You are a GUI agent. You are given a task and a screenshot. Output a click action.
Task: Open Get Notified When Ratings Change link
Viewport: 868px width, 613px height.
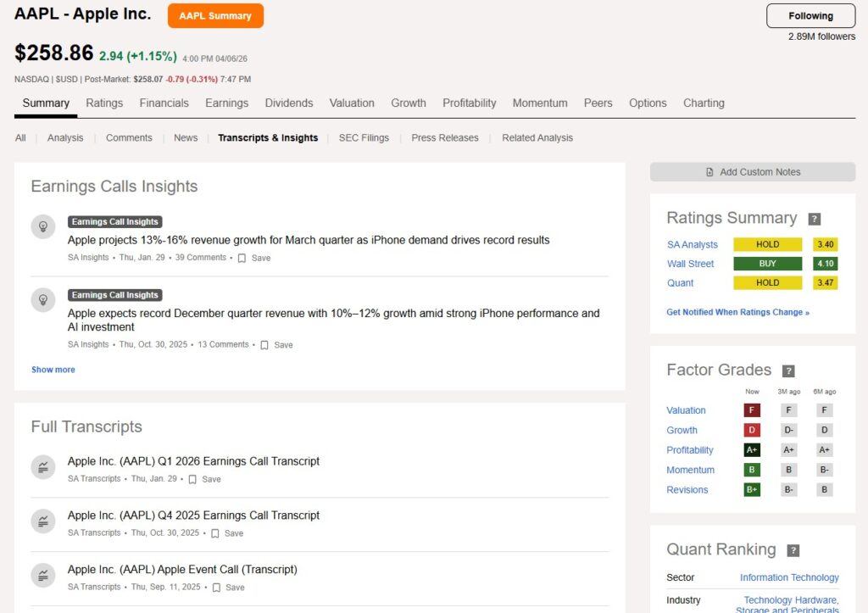coord(737,312)
